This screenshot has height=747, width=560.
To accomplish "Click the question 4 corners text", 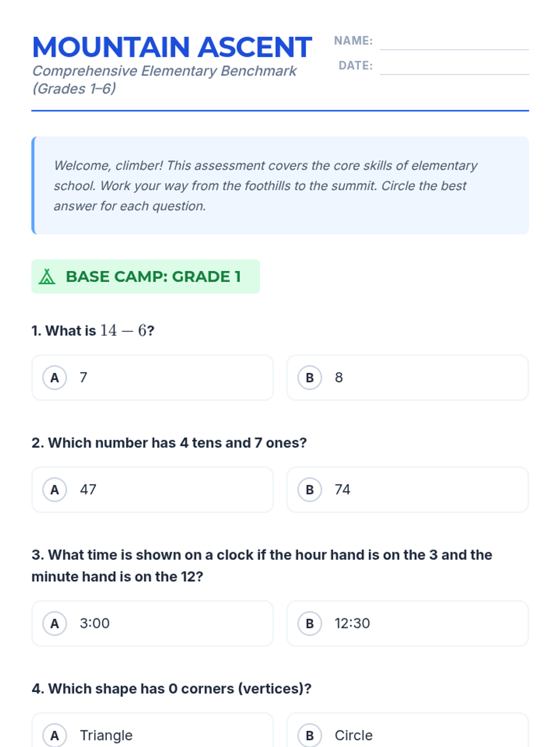I will (x=171, y=689).
